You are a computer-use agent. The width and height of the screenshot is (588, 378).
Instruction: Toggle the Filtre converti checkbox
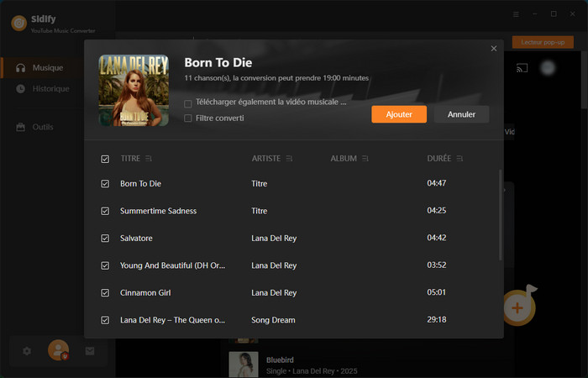[188, 118]
